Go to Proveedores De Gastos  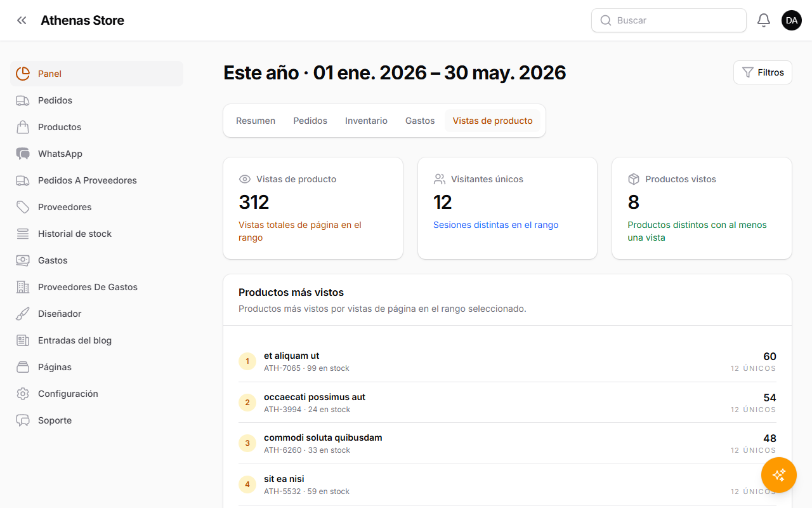[97, 287]
